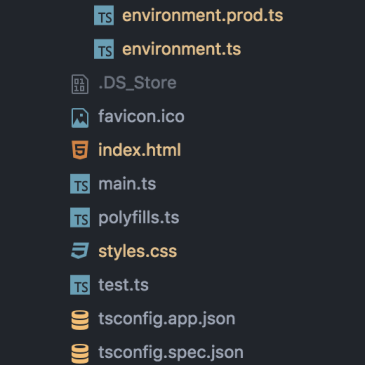
Task: Select the .DS_Store file
Action: pos(137,83)
